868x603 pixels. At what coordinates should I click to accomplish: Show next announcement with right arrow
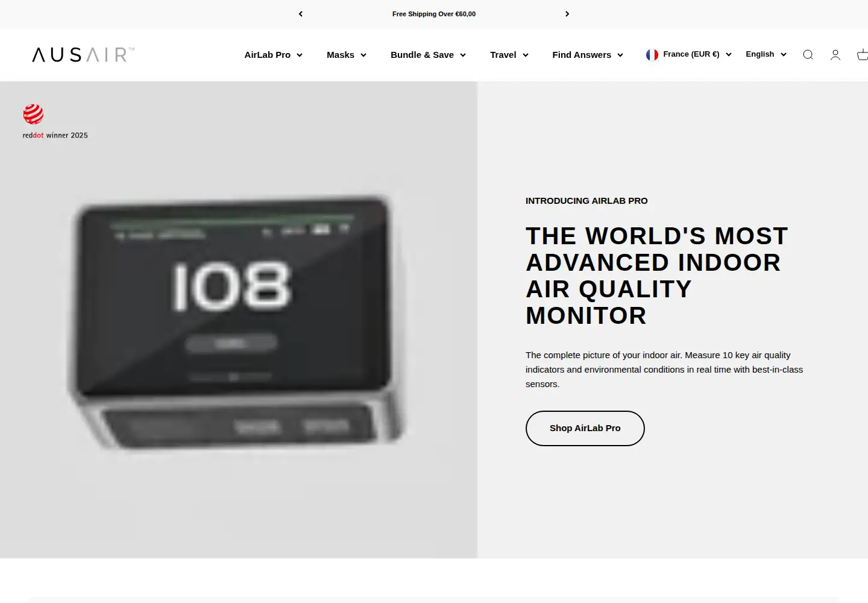567,14
